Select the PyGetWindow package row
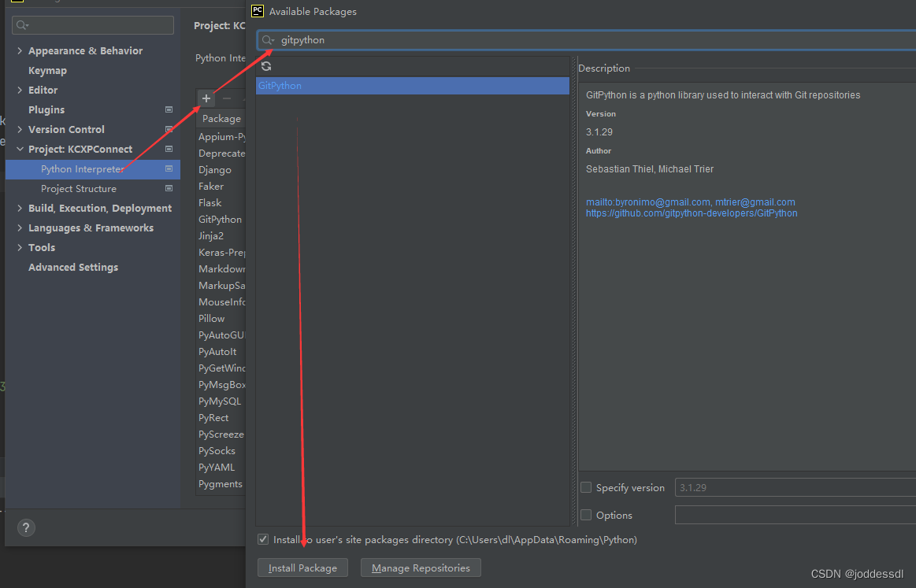 [221, 368]
